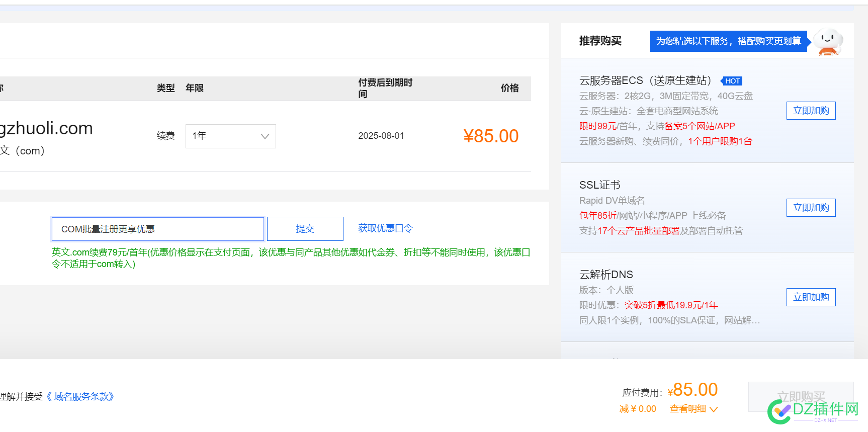This screenshot has width=868, height=432.
Task: Click the green 英文.com续费79元/首年 notice
Action: point(291,258)
